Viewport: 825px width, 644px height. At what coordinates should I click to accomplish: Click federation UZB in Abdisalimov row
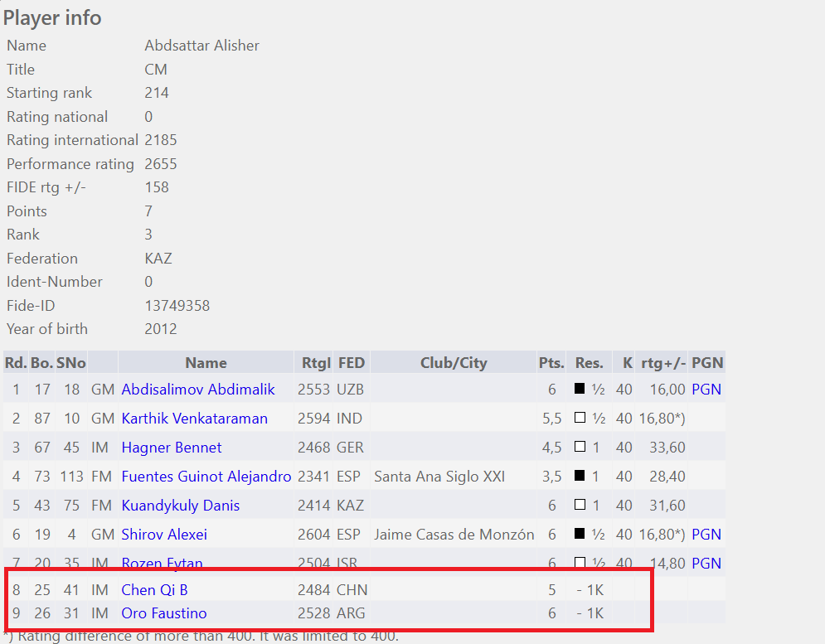pyautogui.click(x=350, y=390)
